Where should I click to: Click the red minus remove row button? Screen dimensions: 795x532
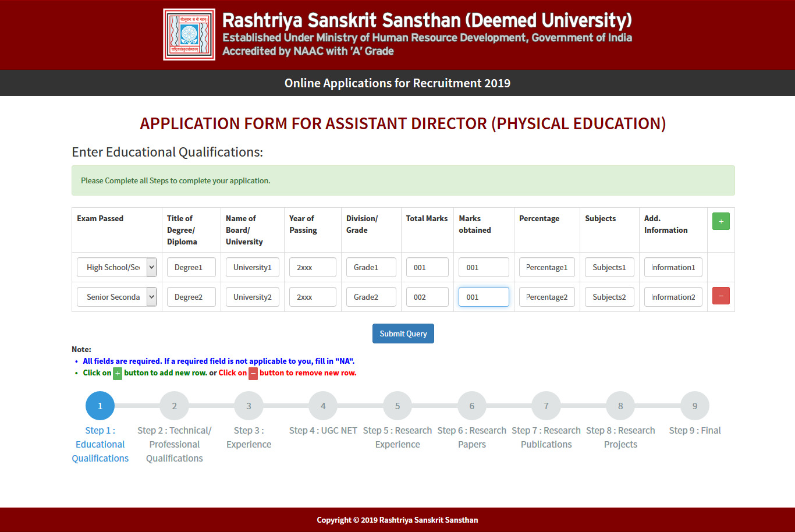coord(721,296)
